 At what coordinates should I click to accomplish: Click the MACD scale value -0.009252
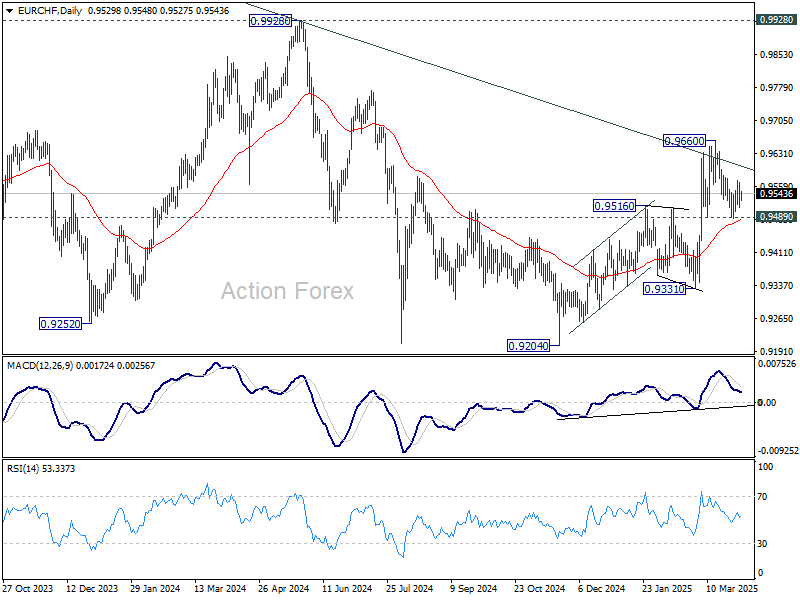coord(778,451)
